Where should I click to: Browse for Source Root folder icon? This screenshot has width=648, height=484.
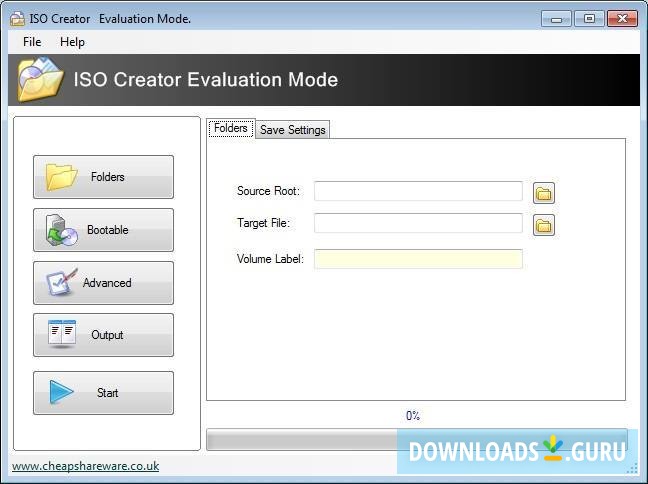(544, 193)
